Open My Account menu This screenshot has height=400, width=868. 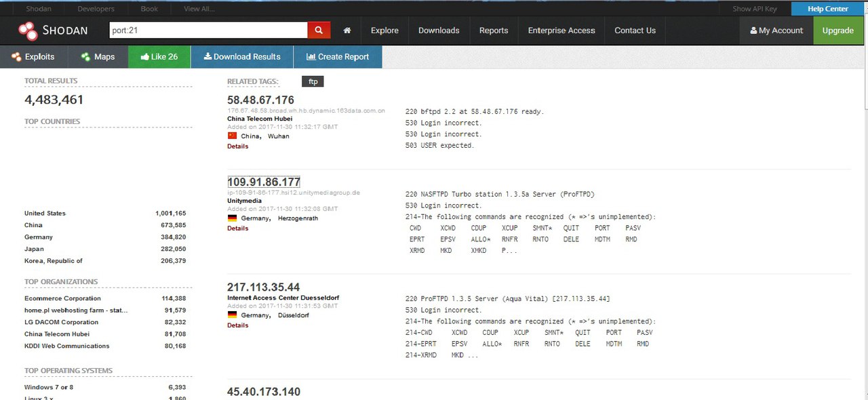(776, 31)
